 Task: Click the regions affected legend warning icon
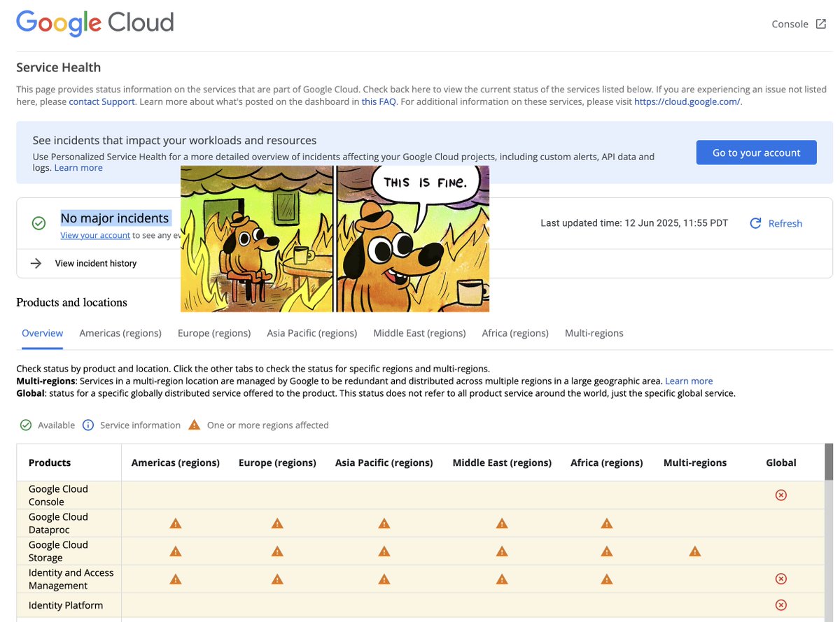pyautogui.click(x=195, y=425)
